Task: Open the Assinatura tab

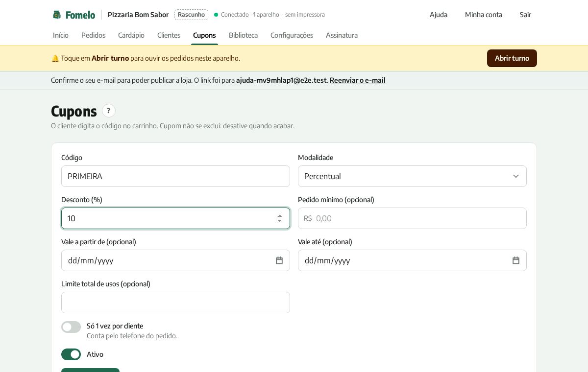Action: coord(342,35)
